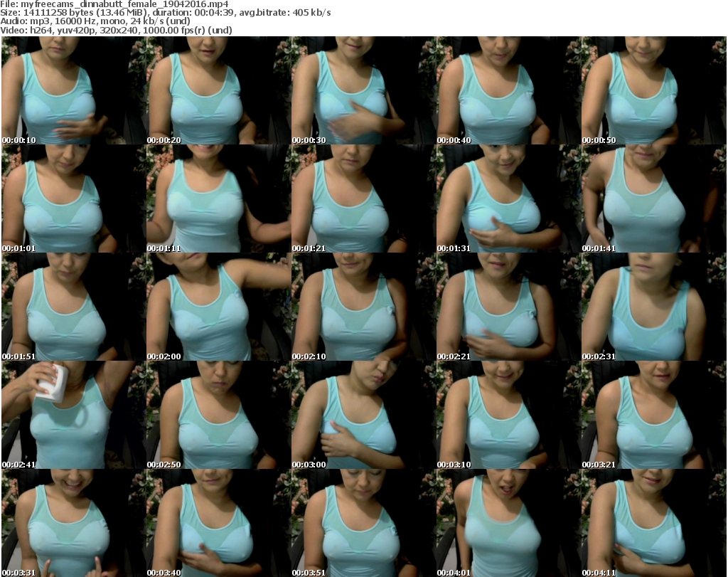
Task: Click the frame labeled 00:02:31
Action: pyautogui.click(x=654, y=307)
